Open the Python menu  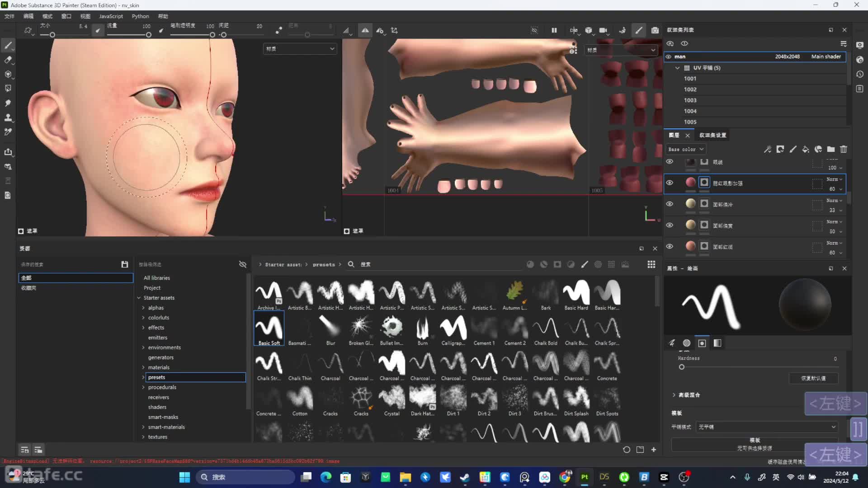click(140, 16)
